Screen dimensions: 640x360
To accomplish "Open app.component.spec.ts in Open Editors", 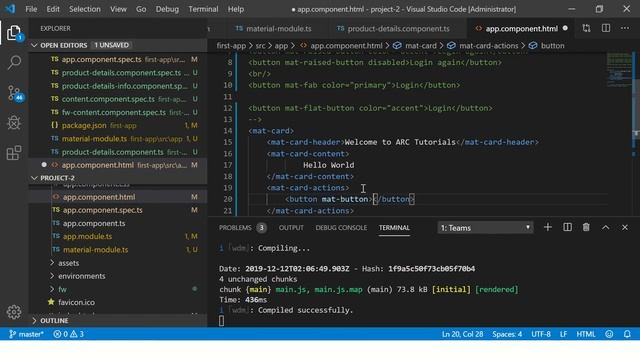I will pyautogui.click(x=118, y=60).
